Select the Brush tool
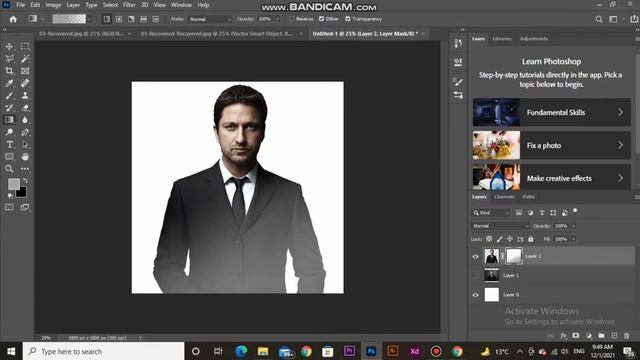640x360 pixels. pyautogui.click(x=9, y=96)
